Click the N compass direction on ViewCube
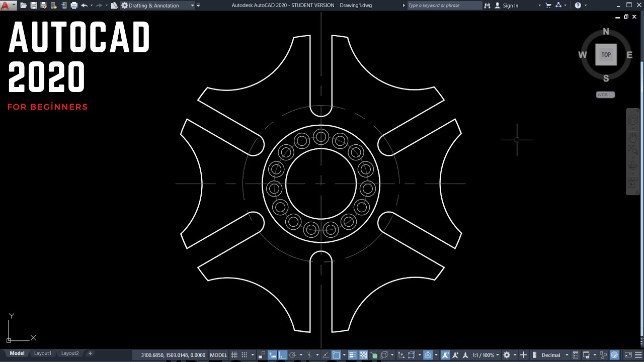 click(x=606, y=32)
